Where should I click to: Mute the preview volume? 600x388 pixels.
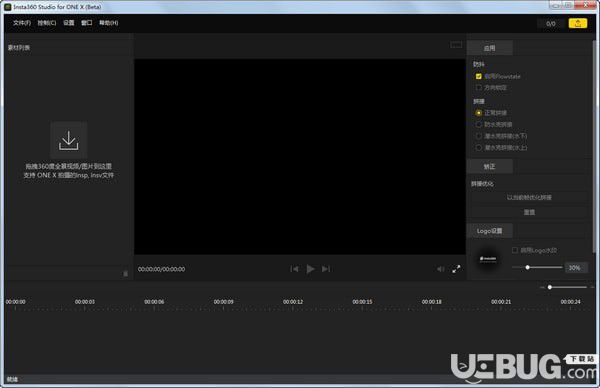pyautogui.click(x=440, y=269)
